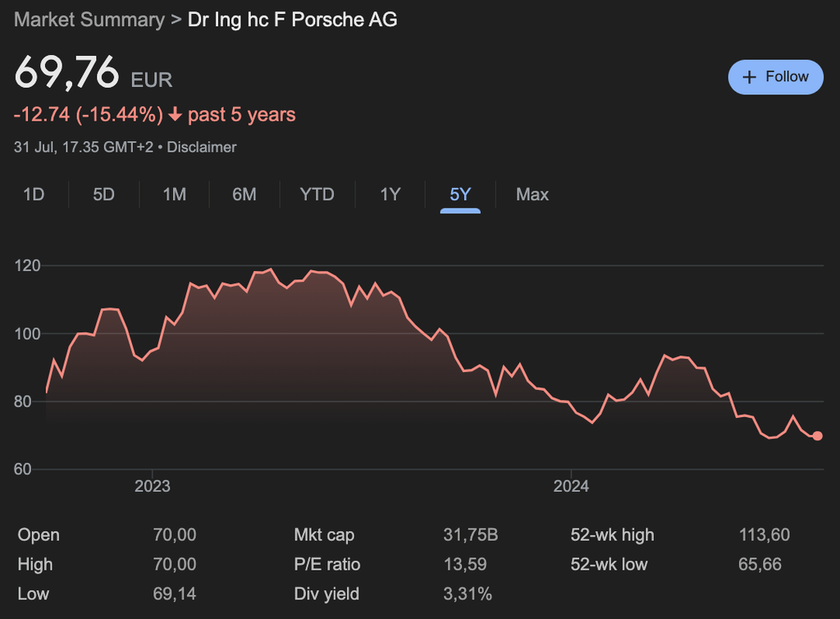Screen dimensions: 840x619
Task: Open the Market Summary breadcrumb link
Action: click(89, 20)
